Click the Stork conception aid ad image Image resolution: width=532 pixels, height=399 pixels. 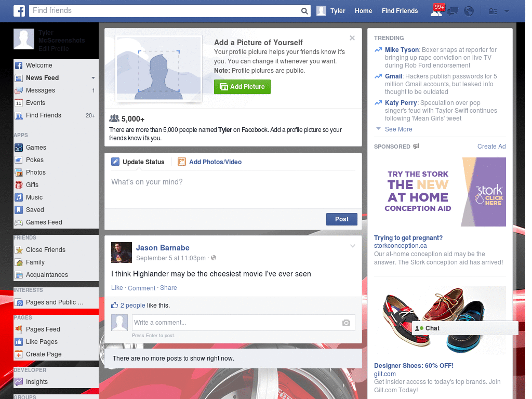coord(440,192)
